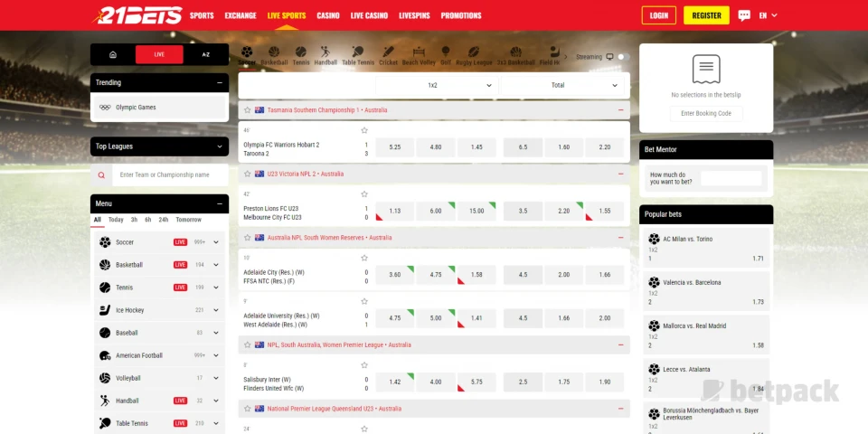Select the Beach Volley icon in sports strip
Viewport: 868px width, 434px height.
[x=419, y=52]
